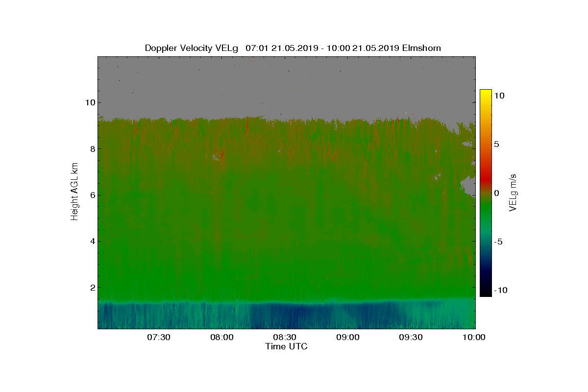Image resolution: width=588 pixels, height=392 pixels.
Task: Click the small gray gap near 08:00 at 7.7 km
Action: pos(215,157)
